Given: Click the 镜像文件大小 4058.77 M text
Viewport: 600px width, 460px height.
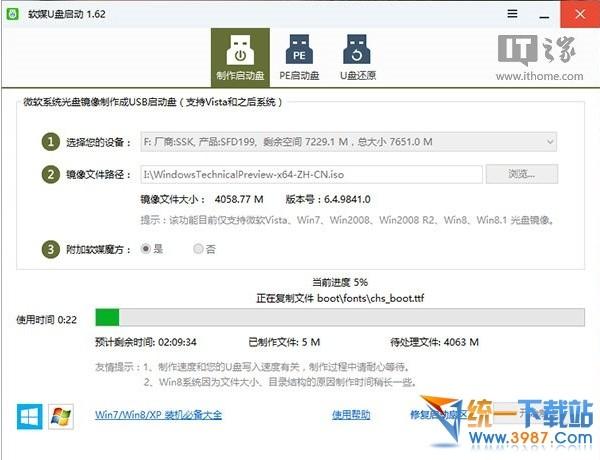Looking at the screenshot, I should click(202, 199).
